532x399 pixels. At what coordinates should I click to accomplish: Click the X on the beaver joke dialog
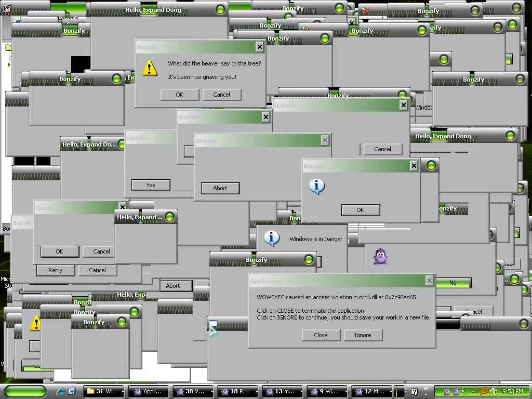click(x=260, y=47)
